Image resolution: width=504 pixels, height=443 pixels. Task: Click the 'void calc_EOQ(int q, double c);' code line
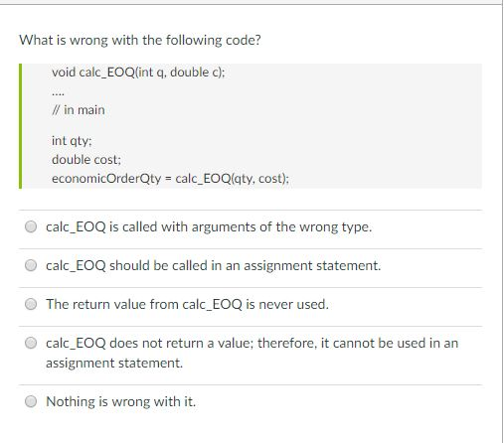click(138, 73)
